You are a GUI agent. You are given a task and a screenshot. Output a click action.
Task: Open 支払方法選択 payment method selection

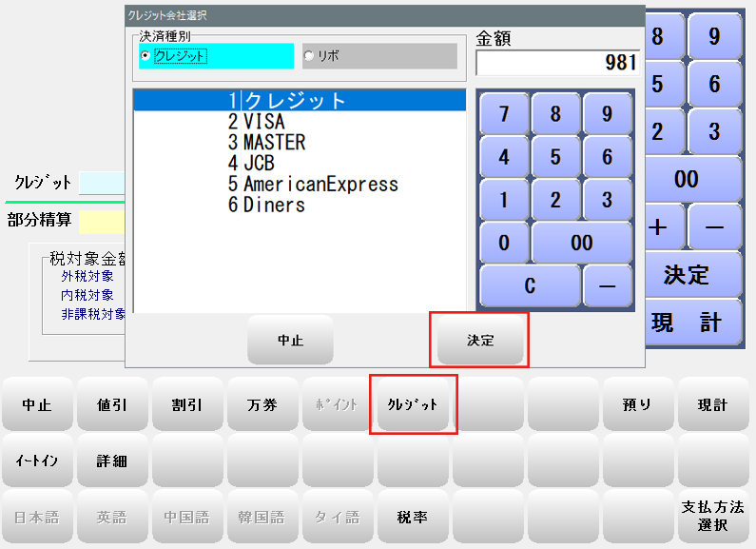point(712,517)
